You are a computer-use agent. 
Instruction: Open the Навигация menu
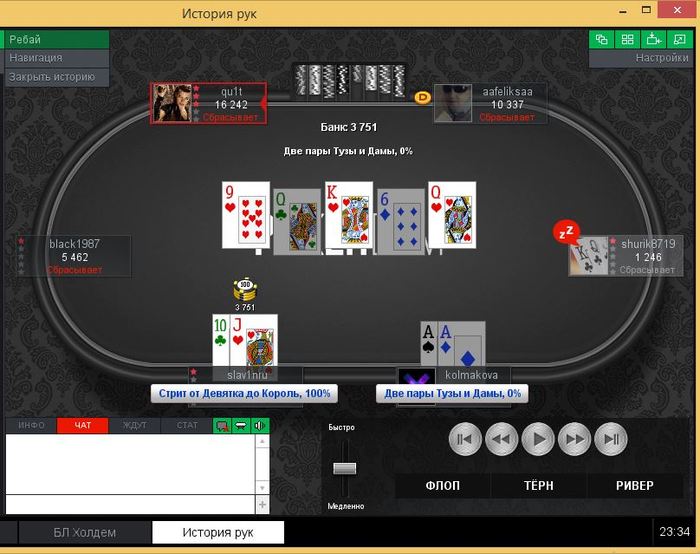pyautogui.click(x=56, y=58)
